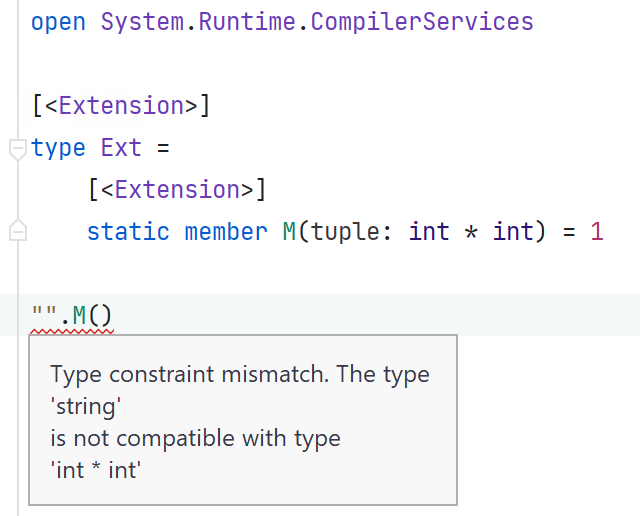Click the 'int * int' text in error tooltip

coord(96,470)
